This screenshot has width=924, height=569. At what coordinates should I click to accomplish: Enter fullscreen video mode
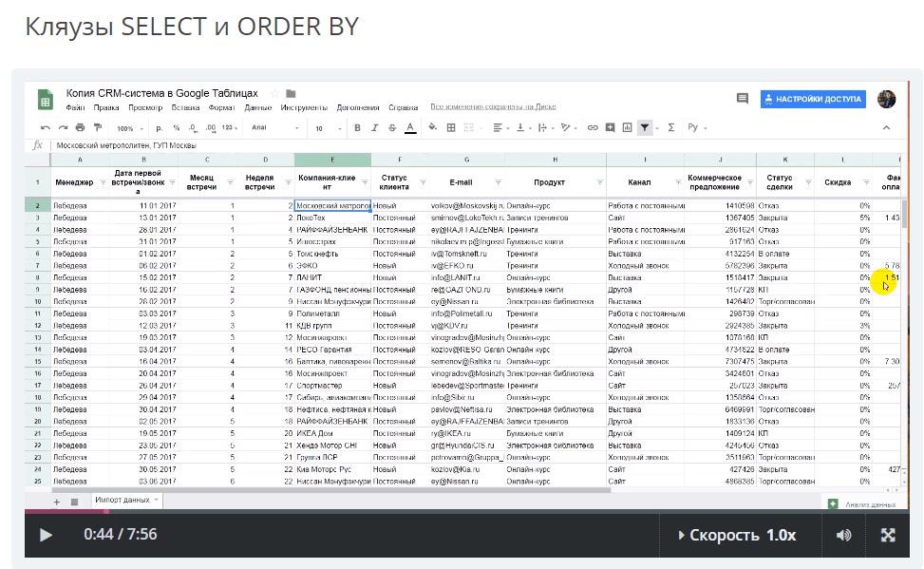(x=888, y=535)
